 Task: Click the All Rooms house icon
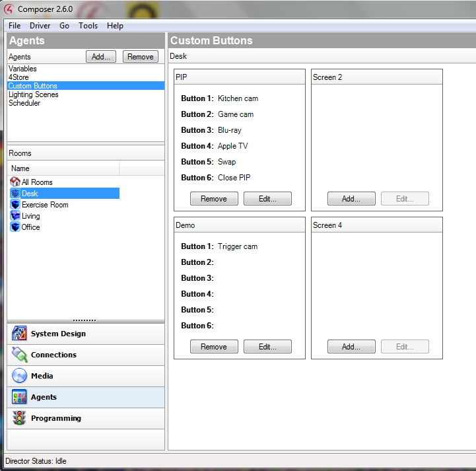(x=15, y=182)
